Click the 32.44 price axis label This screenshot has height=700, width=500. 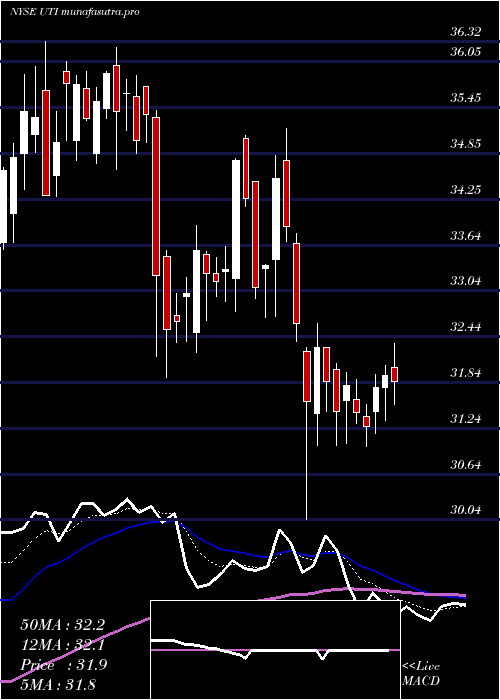coord(466,326)
